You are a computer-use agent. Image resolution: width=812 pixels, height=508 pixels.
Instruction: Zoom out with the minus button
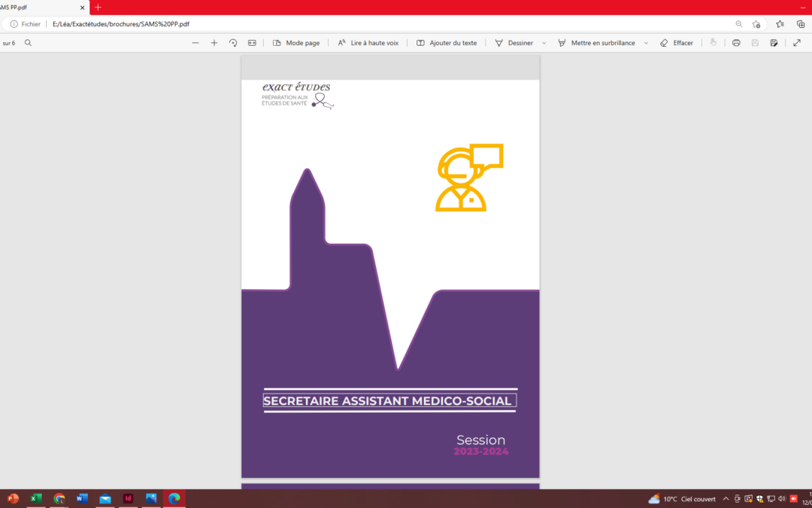pos(195,43)
